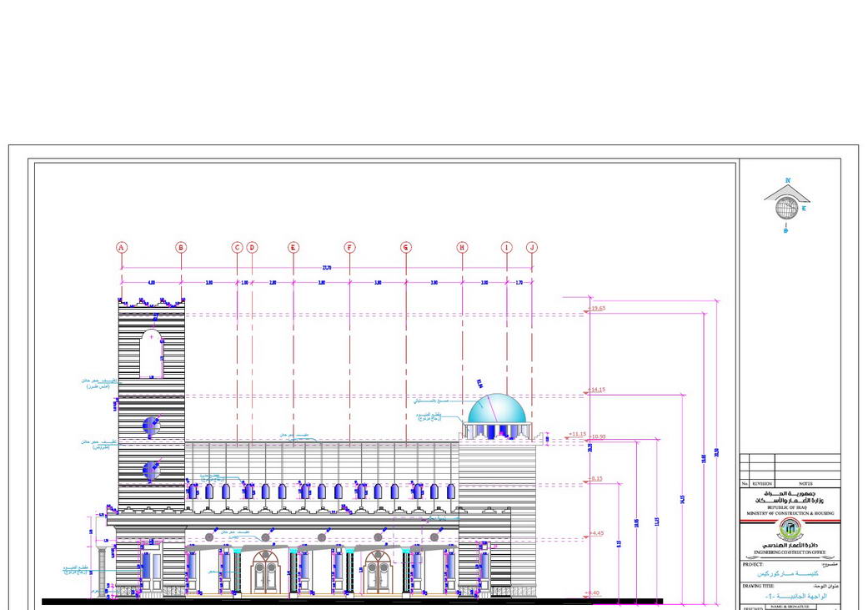
Task: Select grid bubble J
Action: [532, 248]
